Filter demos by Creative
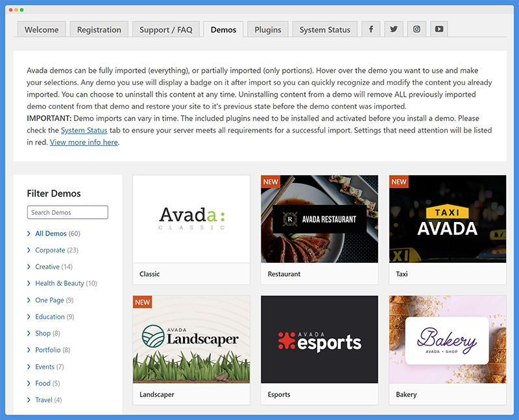Screen dimensions: 519x420 [54, 267]
